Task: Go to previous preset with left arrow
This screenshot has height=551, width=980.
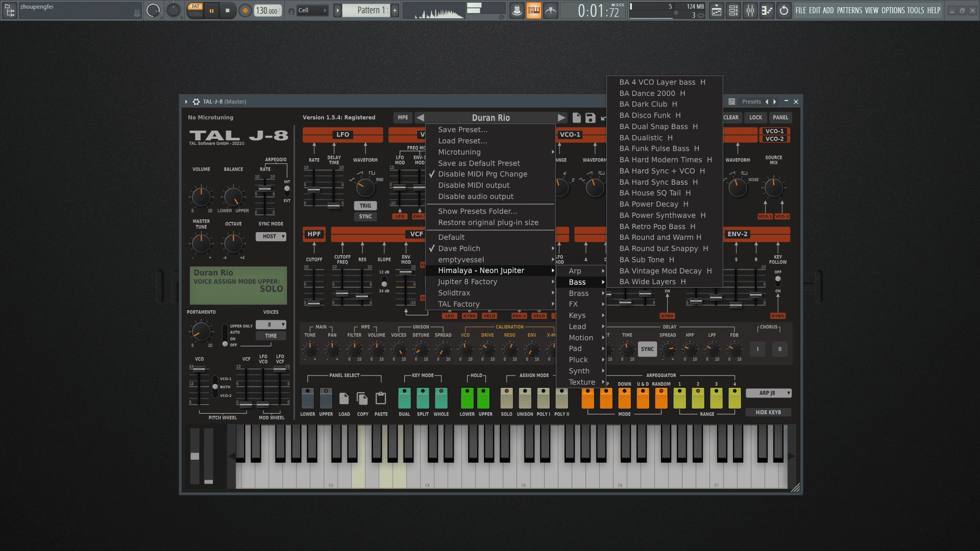Action: pos(420,118)
